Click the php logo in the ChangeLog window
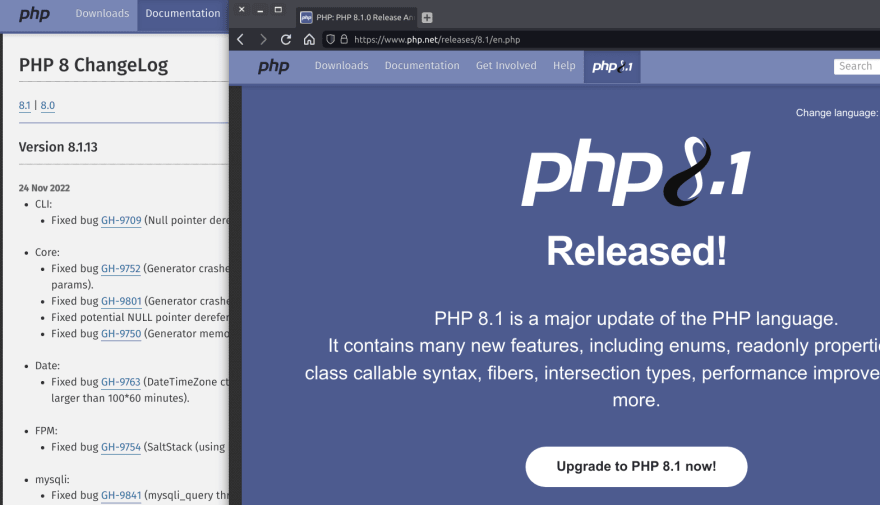This screenshot has width=880, height=505. coord(34,14)
